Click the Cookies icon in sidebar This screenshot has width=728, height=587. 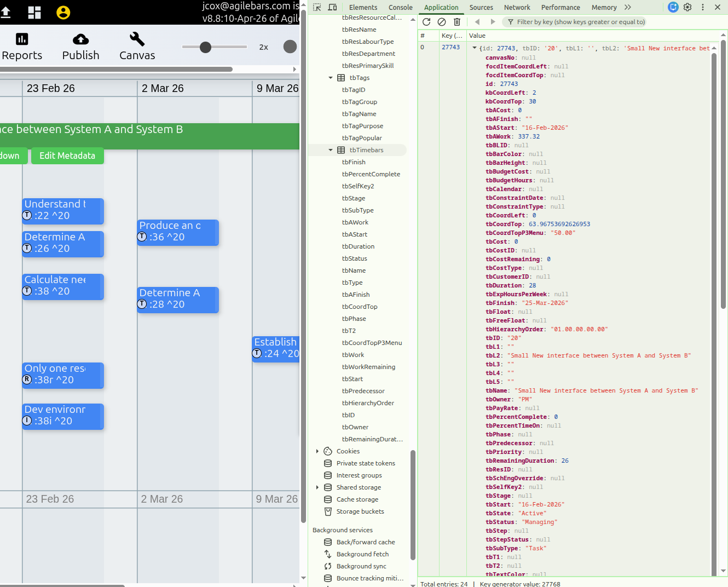pyautogui.click(x=328, y=451)
